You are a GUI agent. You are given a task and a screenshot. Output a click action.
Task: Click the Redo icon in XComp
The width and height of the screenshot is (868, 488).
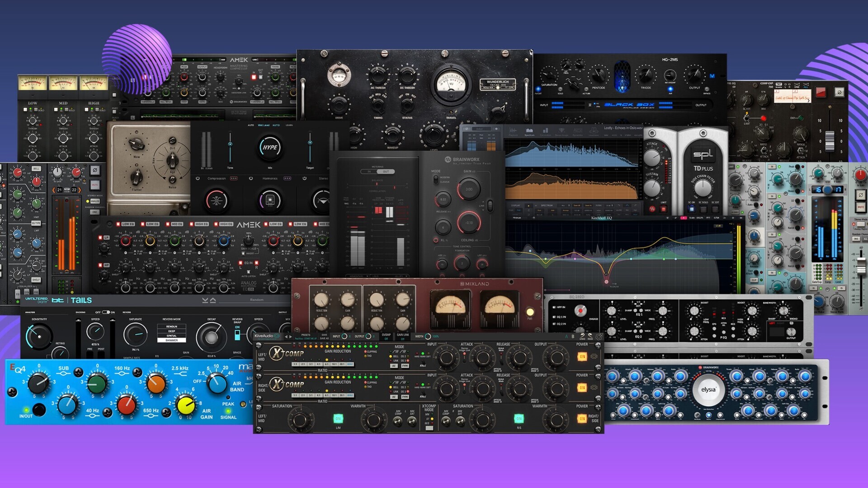(590, 336)
